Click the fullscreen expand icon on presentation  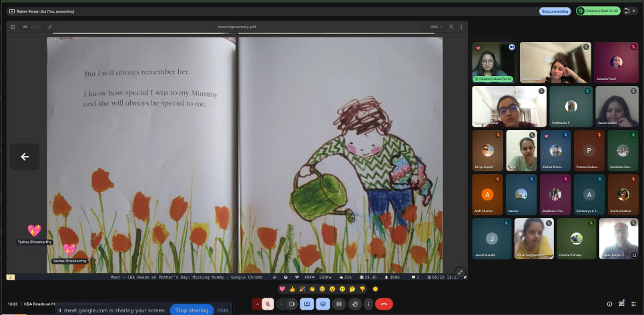coord(460,272)
